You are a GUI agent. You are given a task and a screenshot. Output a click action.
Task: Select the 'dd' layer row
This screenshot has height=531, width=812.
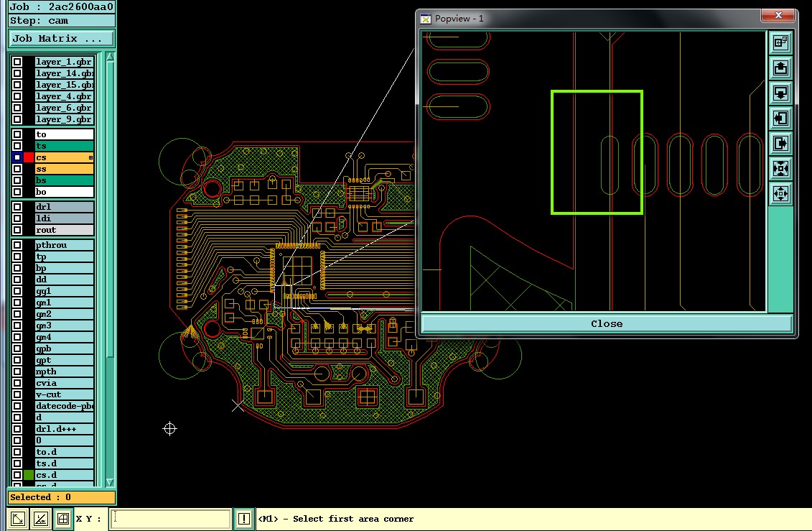64,280
